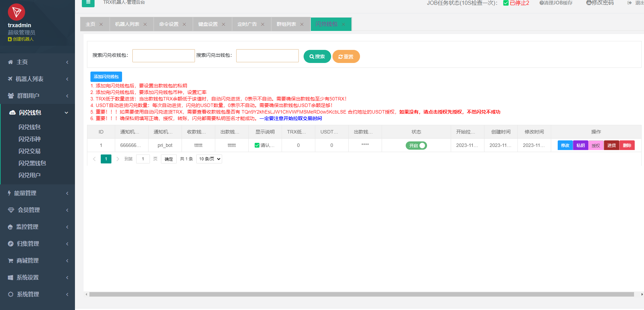Screen dimensions: 644x310
Task: Toggle the 开启 status switch for row 1
Action: 416,146
